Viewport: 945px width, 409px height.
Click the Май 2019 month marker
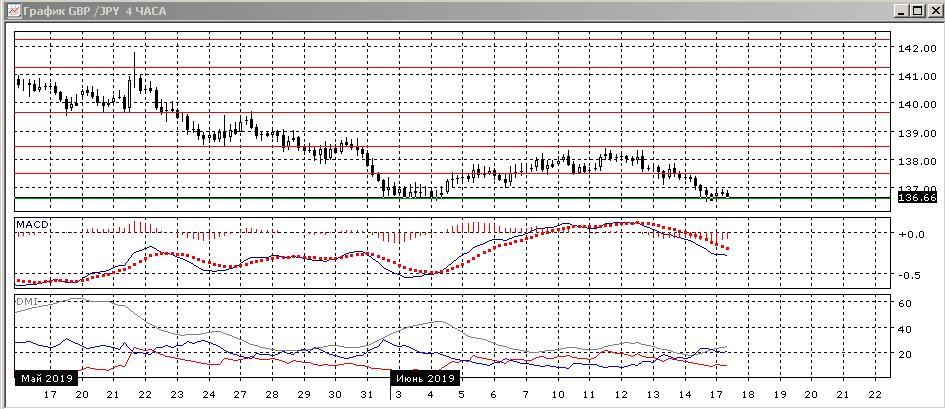pyautogui.click(x=45, y=379)
